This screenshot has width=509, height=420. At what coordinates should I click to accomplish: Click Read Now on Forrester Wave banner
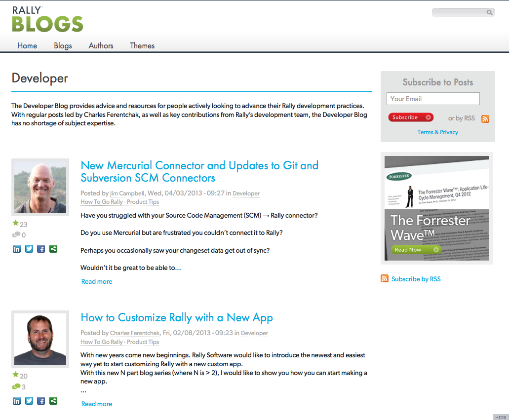coord(415,250)
